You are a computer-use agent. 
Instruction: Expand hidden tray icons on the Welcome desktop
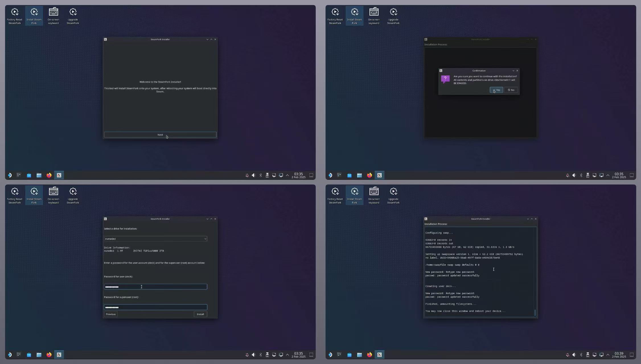[x=287, y=175]
